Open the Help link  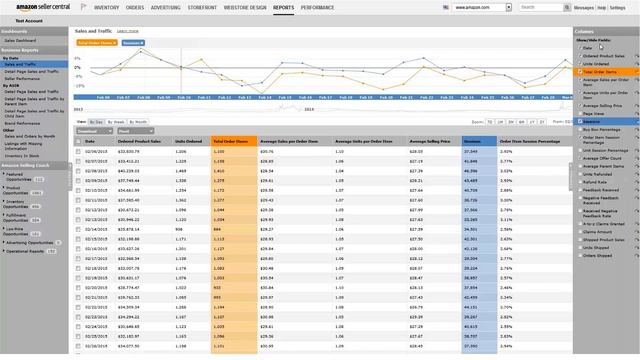click(602, 8)
